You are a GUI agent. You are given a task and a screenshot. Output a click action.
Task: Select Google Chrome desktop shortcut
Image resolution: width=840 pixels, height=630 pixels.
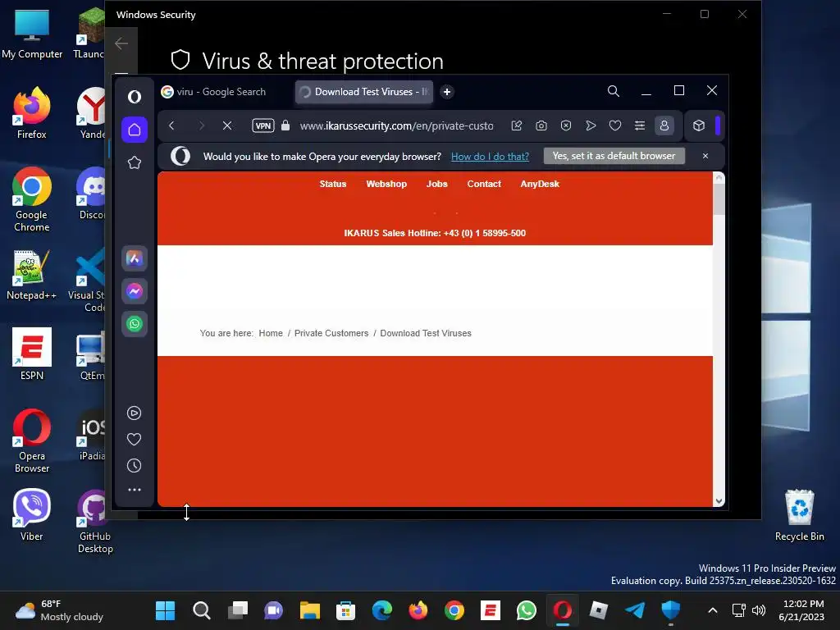(x=32, y=199)
